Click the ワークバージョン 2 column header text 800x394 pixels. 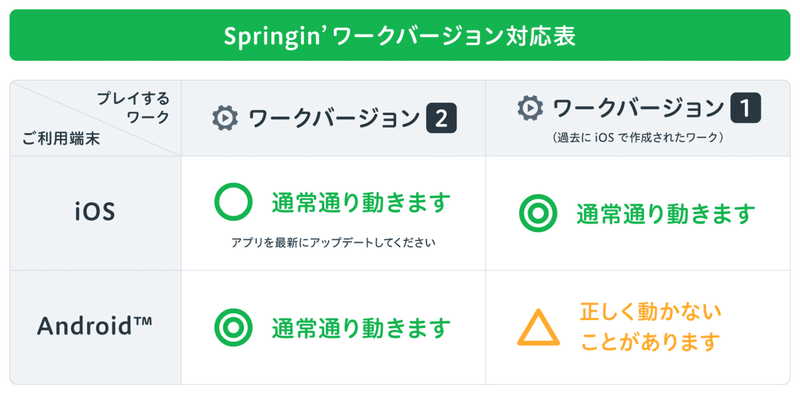tap(335, 118)
